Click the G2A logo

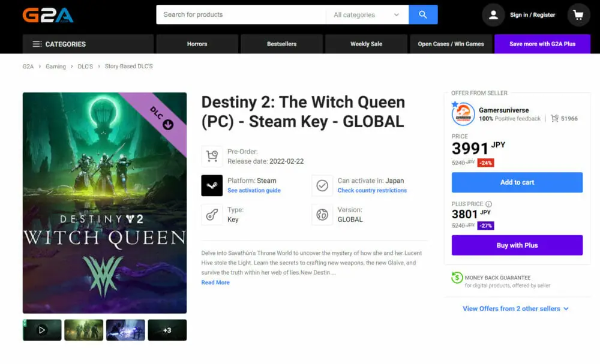[x=48, y=15]
